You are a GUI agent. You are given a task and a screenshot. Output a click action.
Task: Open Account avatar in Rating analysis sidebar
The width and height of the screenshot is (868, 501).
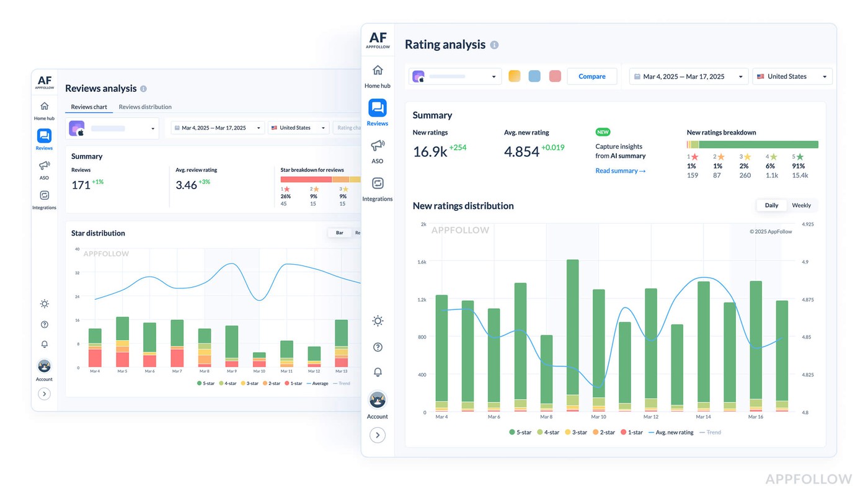[378, 400]
